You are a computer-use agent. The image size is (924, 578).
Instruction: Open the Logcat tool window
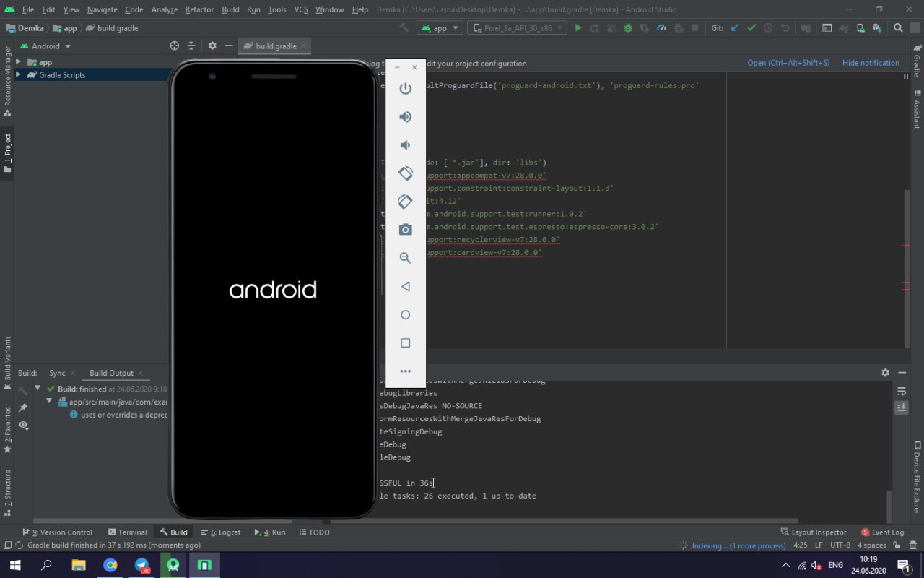click(x=221, y=532)
